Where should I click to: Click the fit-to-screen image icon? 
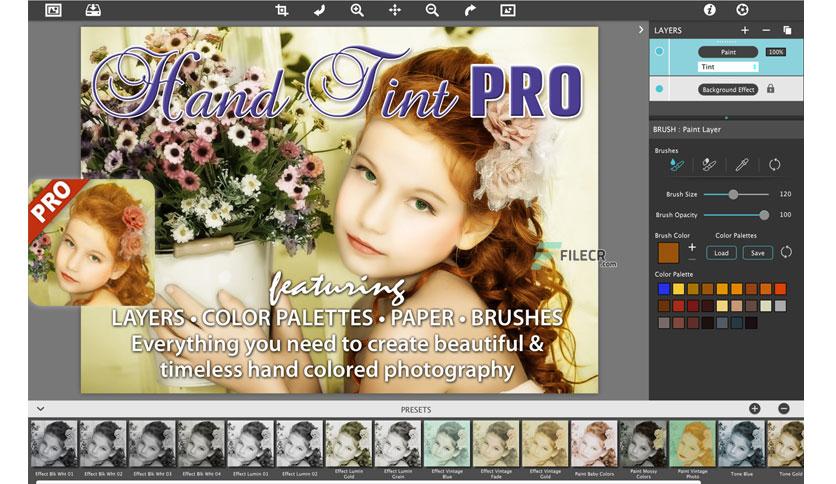508,10
